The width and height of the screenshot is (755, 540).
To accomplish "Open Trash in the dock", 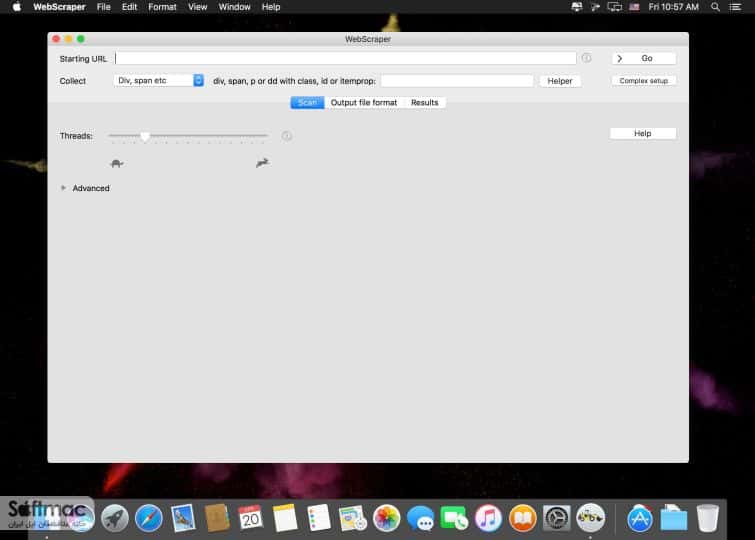I will click(707, 518).
